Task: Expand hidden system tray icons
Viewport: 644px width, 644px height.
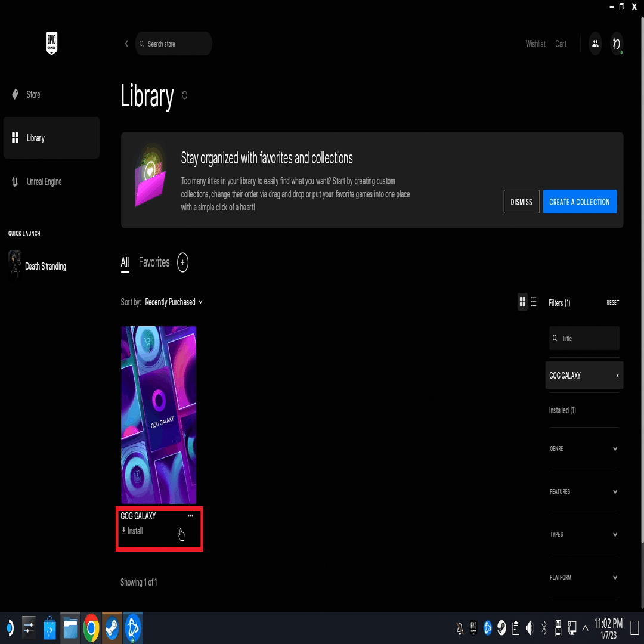Action: 586,628
